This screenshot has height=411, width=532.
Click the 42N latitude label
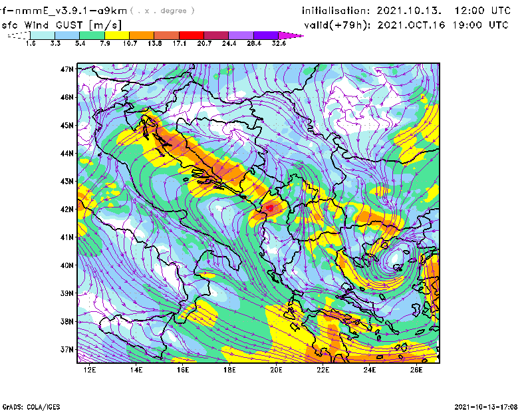67,209
